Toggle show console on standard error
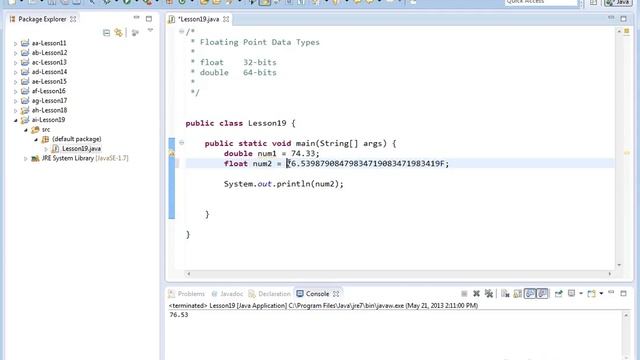640x360 pixels. 542,293
